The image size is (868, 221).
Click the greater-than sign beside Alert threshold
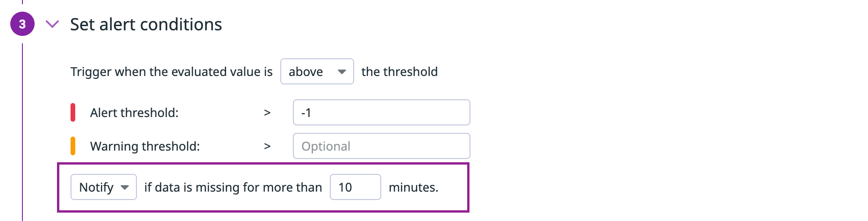[x=267, y=113]
